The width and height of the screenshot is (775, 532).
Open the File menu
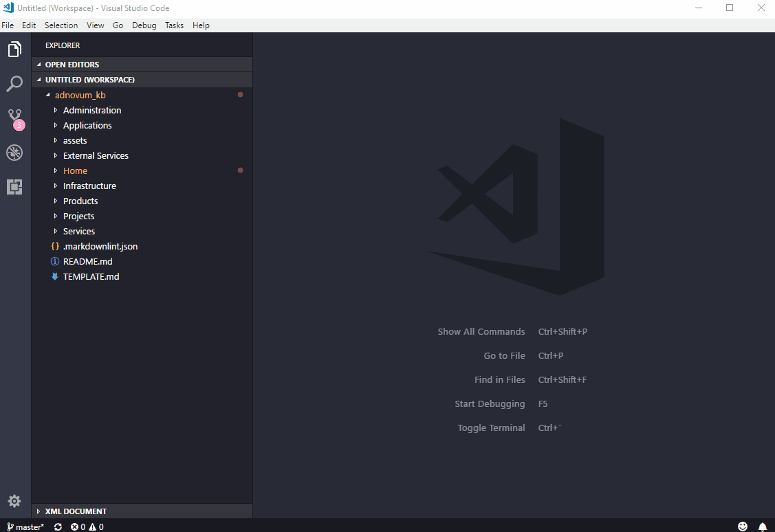click(x=8, y=25)
